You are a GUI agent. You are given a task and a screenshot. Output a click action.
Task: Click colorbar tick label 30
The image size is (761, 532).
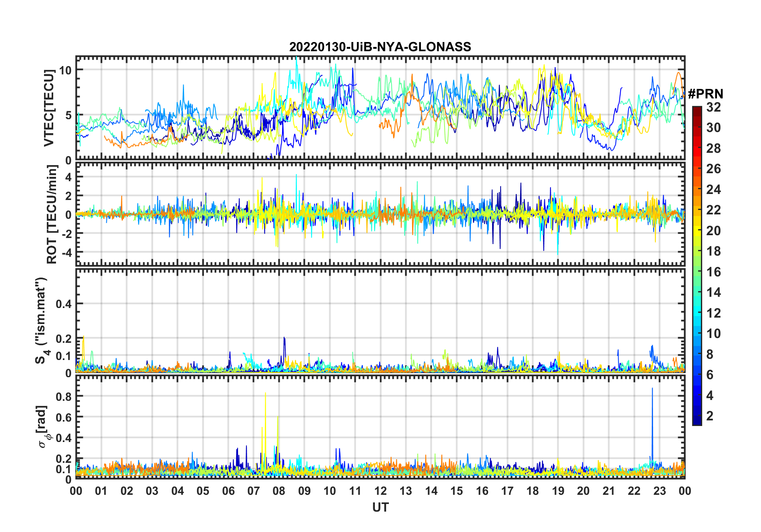click(713, 128)
